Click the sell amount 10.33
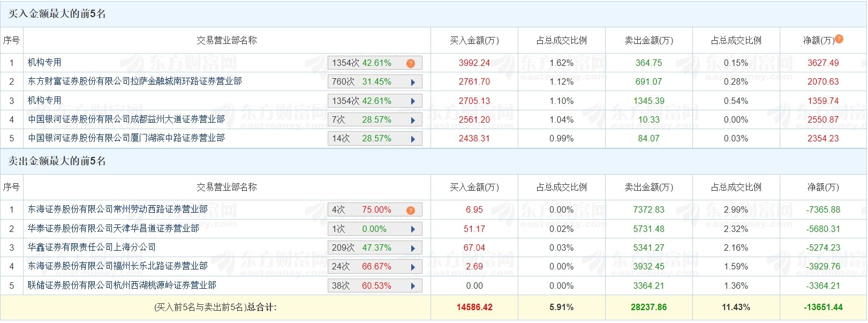 point(649,119)
